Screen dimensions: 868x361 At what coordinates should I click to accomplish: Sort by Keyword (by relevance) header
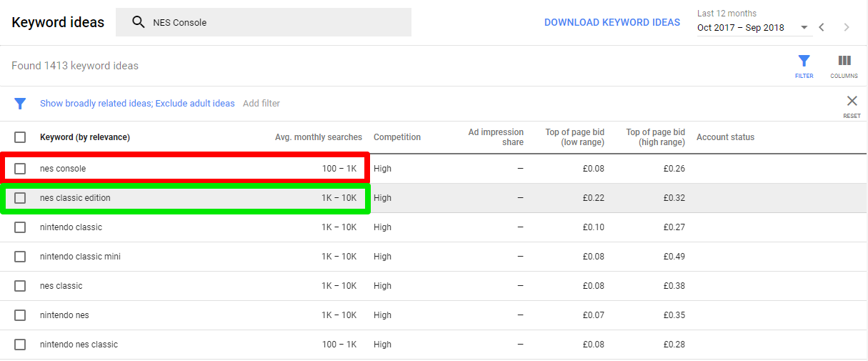point(84,137)
